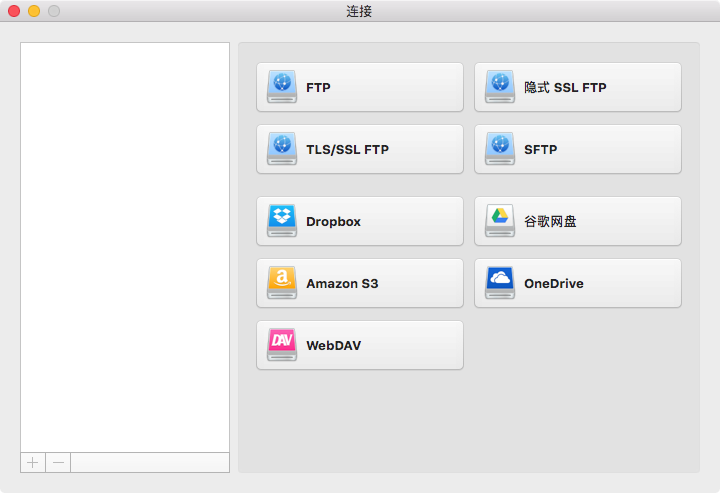Click the WebDAV DAV icon
This screenshot has width=720, height=493.
point(282,345)
